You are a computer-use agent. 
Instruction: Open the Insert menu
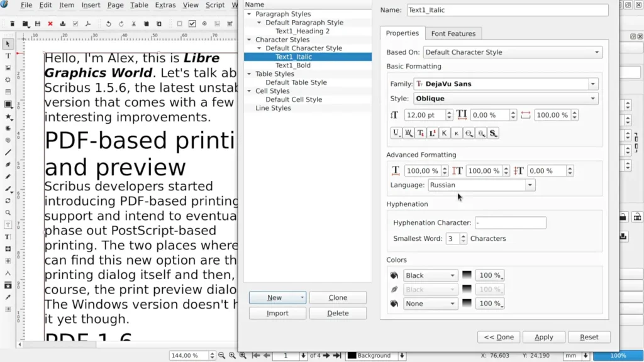[x=91, y=5]
